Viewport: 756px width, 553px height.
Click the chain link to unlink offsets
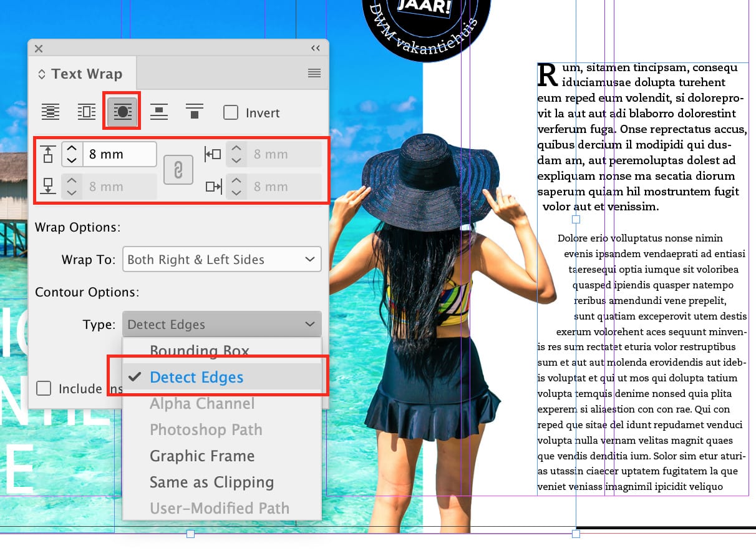[x=178, y=169]
